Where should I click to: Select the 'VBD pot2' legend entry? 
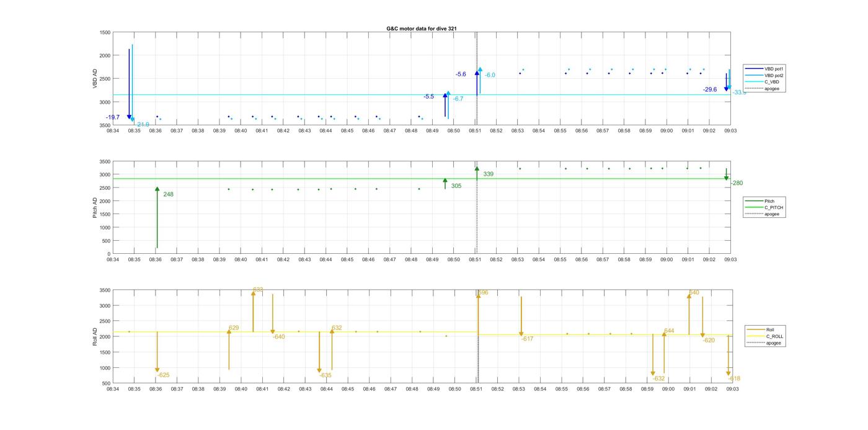tap(765, 75)
